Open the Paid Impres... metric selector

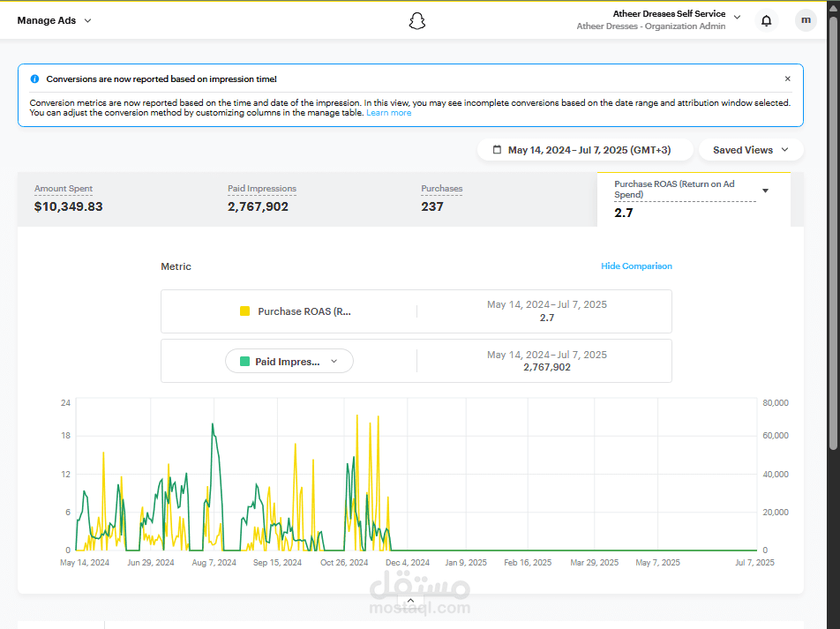pyautogui.click(x=289, y=361)
